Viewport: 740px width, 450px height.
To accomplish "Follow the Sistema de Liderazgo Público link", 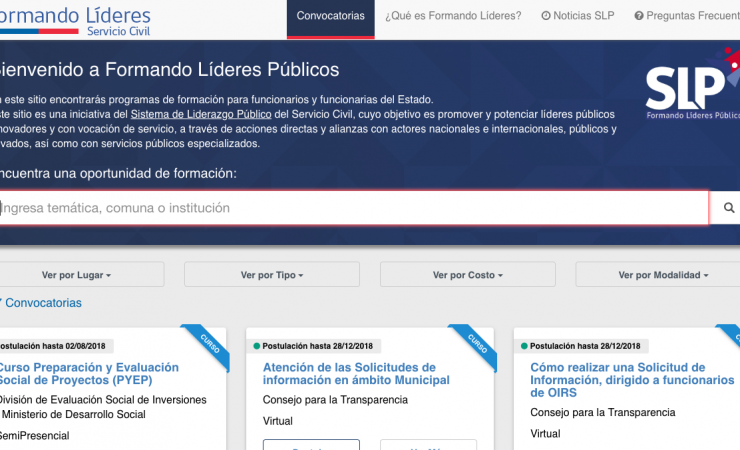I will (201, 114).
